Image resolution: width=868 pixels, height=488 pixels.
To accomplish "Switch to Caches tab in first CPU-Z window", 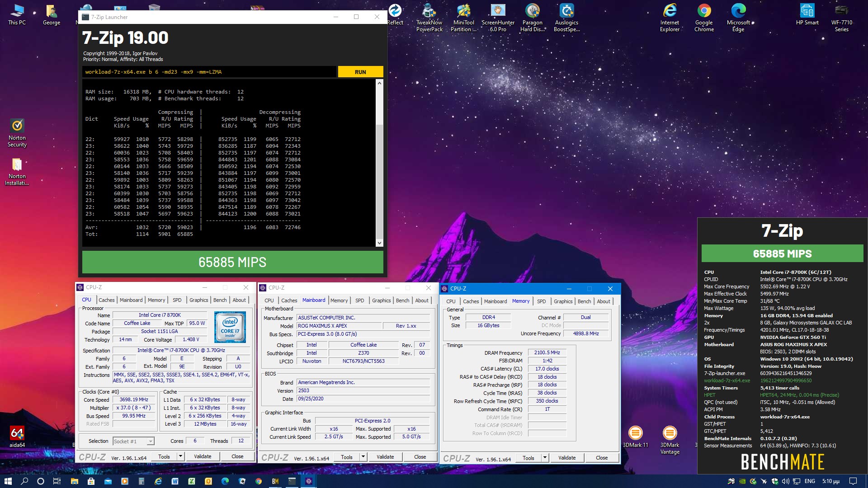I will point(106,300).
